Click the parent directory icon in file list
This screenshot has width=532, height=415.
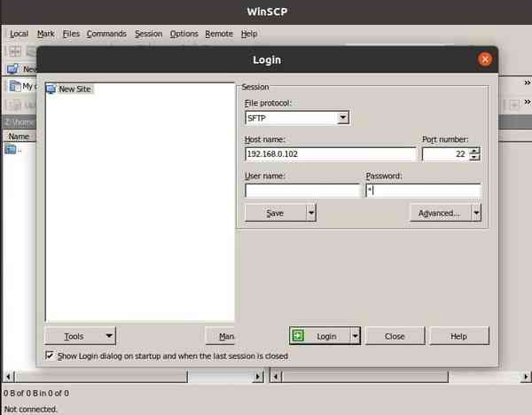[x=10, y=149]
